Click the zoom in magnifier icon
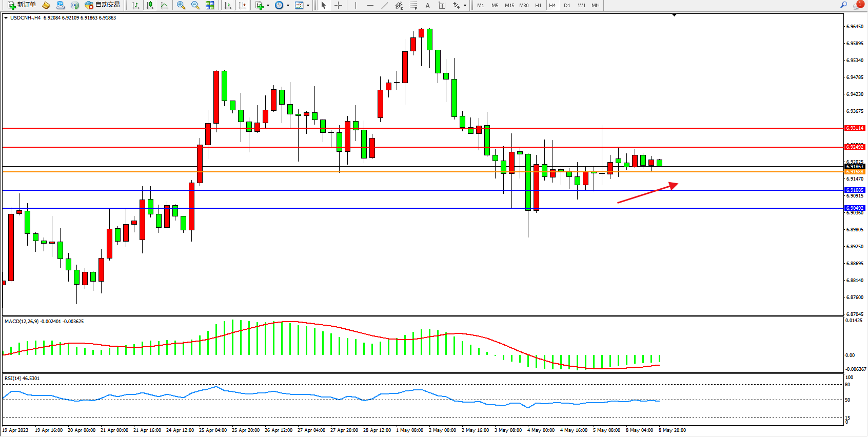 (181, 5)
